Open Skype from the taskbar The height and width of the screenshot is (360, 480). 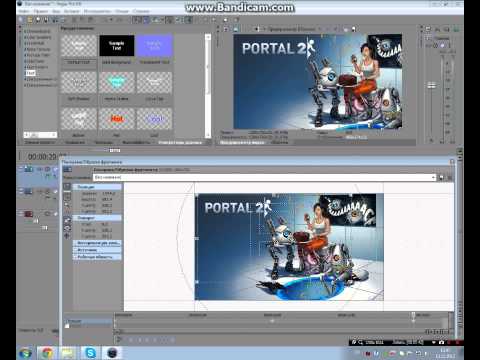point(90,353)
